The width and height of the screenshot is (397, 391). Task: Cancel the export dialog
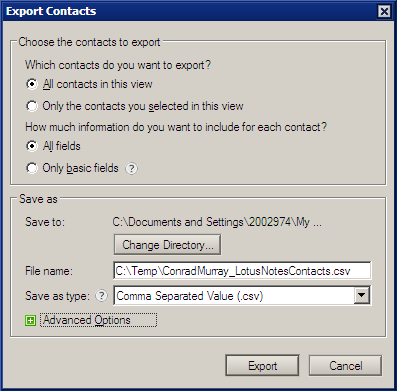345,366
